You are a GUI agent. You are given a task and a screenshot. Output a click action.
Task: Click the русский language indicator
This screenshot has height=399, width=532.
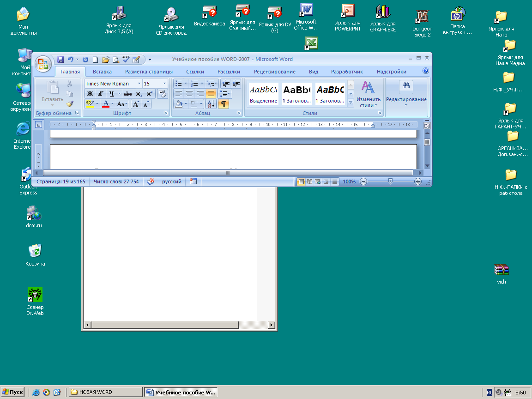click(x=172, y=181)
